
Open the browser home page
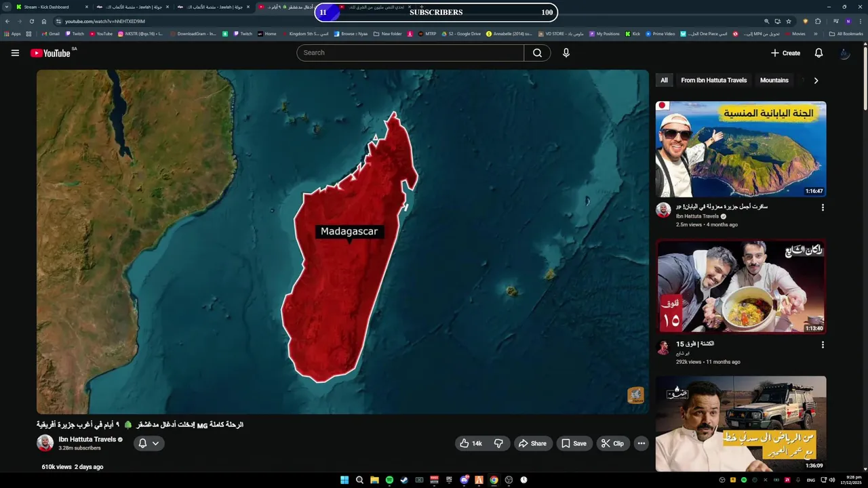coord(44,21)
